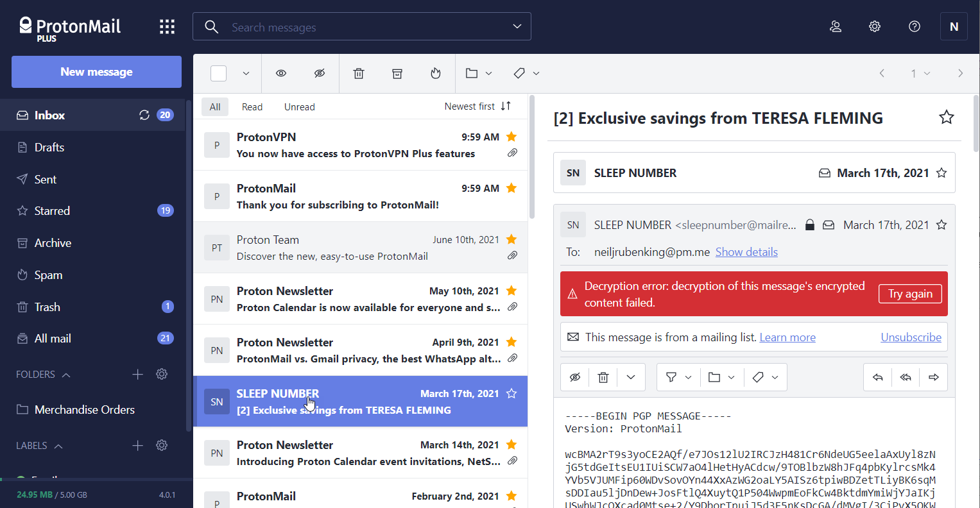
Task: Open the contacts icon in header
Action: 836,26
